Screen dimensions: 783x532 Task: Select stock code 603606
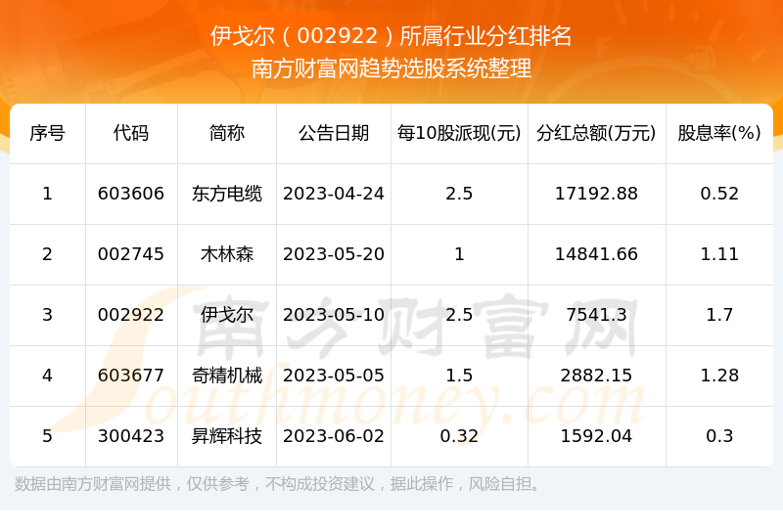point(131,194)
